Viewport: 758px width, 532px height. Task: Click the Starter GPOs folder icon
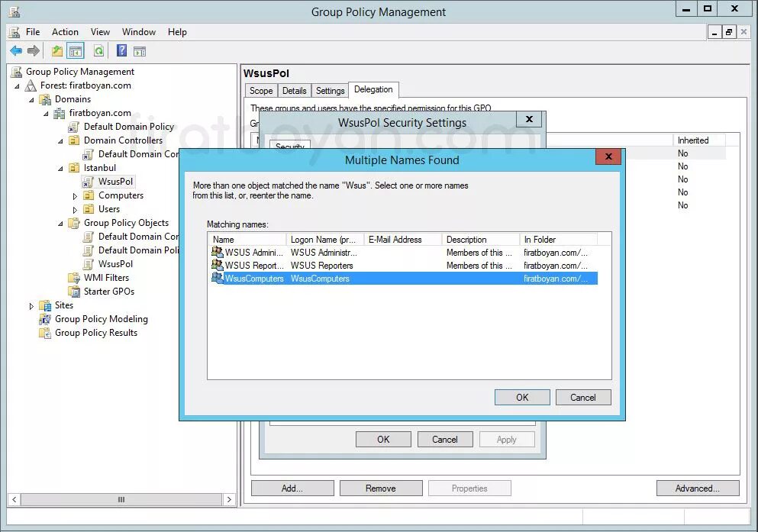[x=74, y=292]
